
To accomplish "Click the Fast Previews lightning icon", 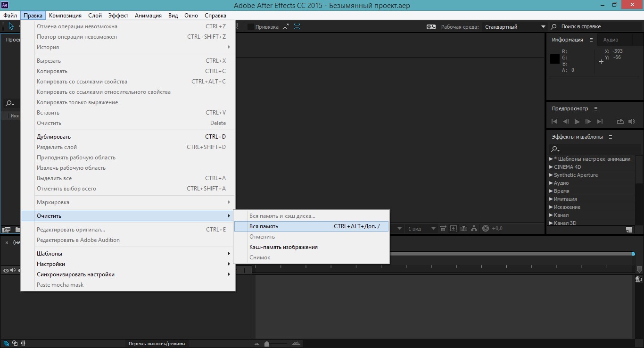I will pos(454,229).
